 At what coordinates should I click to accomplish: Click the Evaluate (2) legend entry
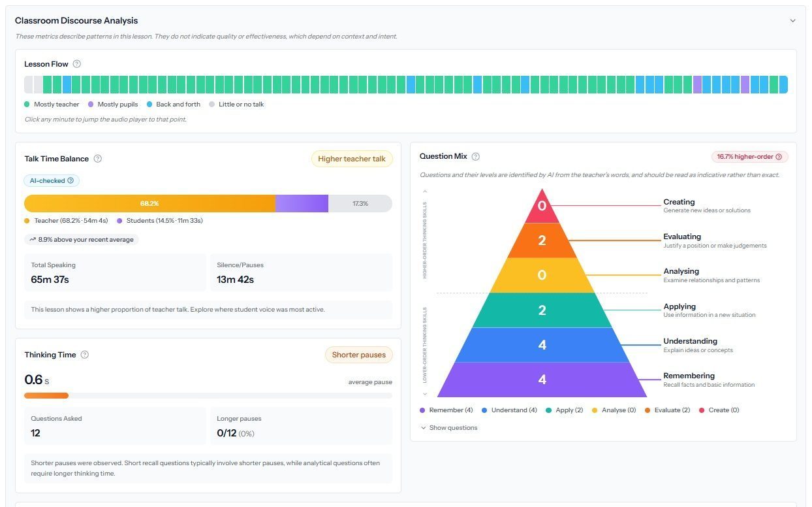tap(667, 410)
